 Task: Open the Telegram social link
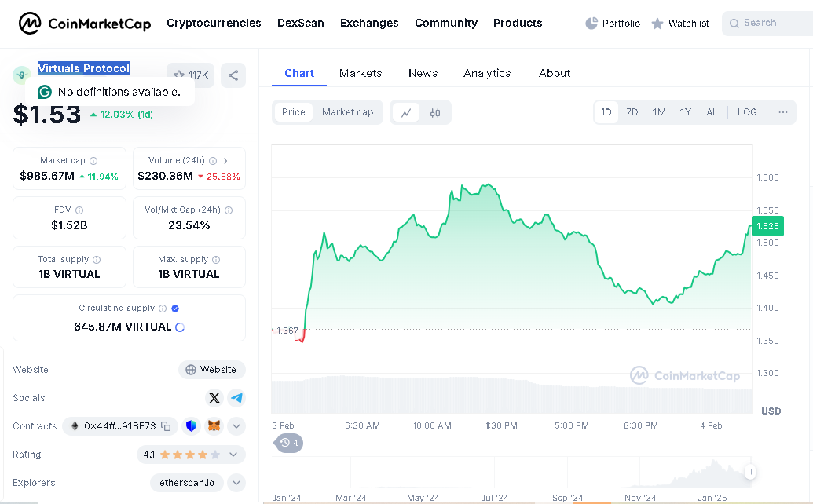pos(237,398)
